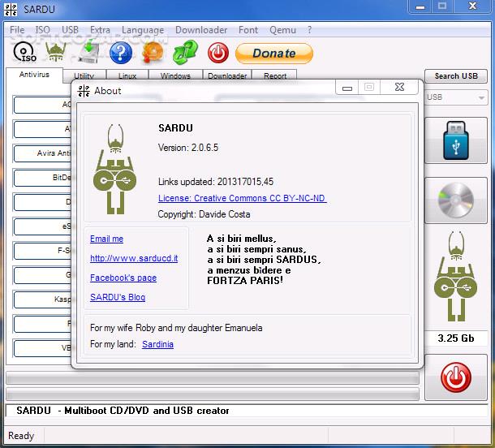Open the File menu
The image size is (495, 448).
(x=17, y=30)
